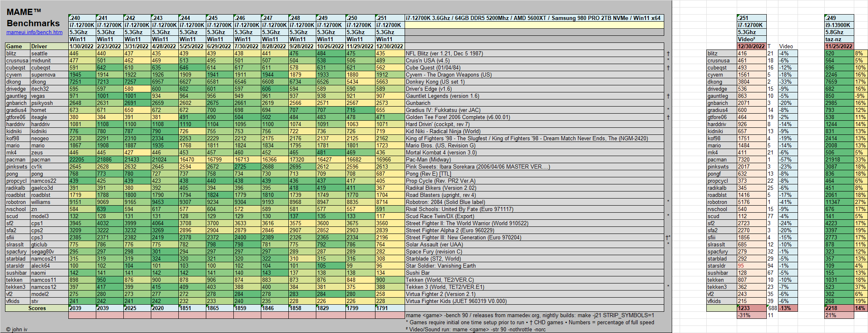This screenshot has width=868, height=333.
Task: Click the taz-nz header cell
Action: click(839, 39)
